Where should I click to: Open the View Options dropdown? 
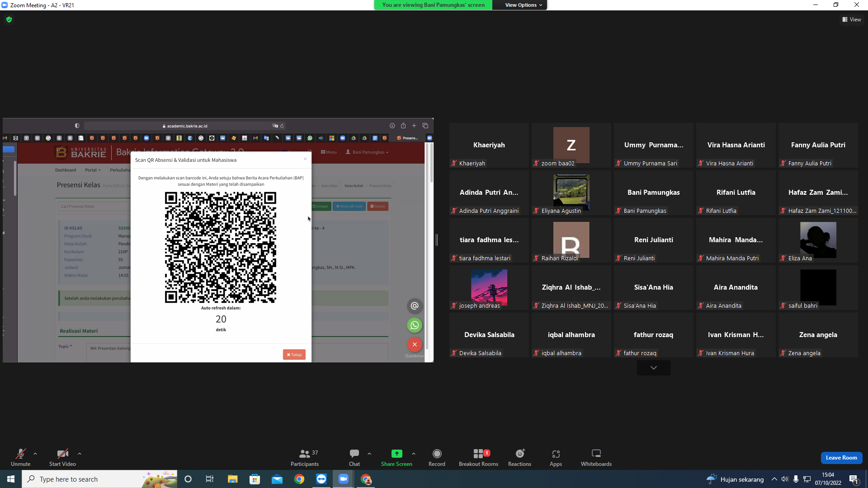pos(524,5)
